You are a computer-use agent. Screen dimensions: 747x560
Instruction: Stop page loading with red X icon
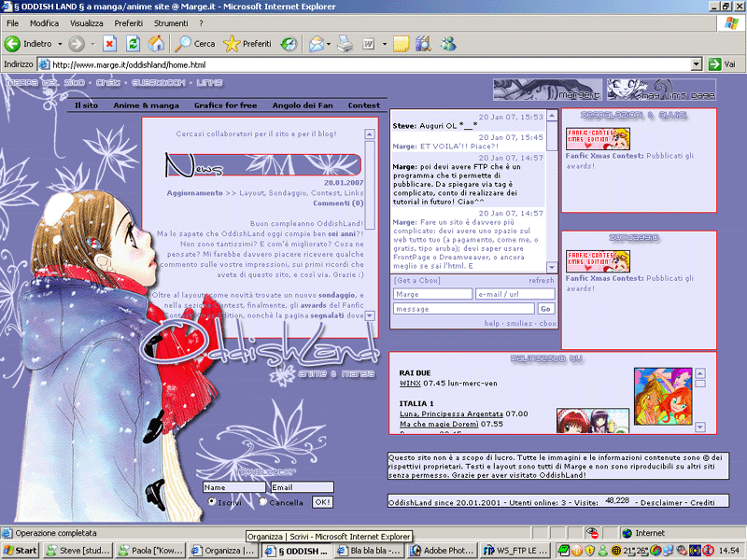(x=109, y=44)
